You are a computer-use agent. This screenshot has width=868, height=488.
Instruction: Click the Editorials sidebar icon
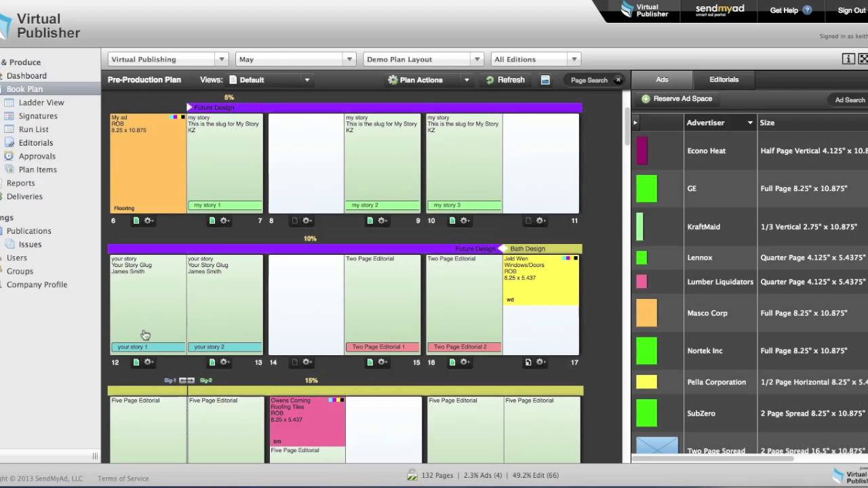[9, 142]
